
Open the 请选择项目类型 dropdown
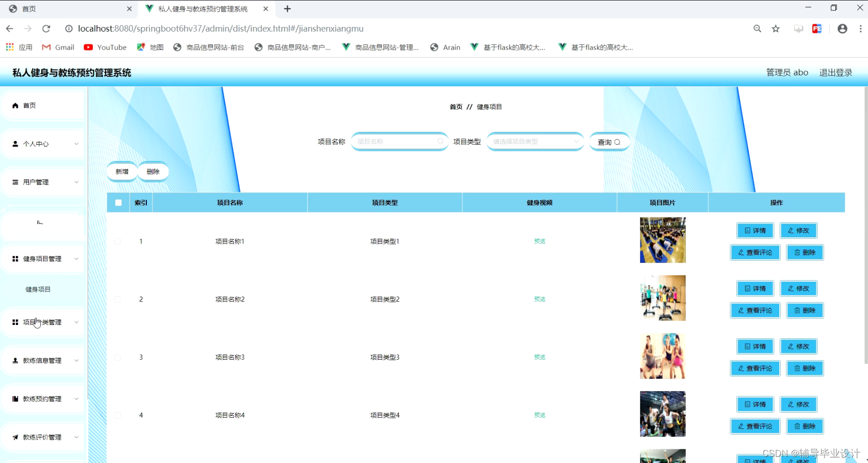click(x=535, y=141)
